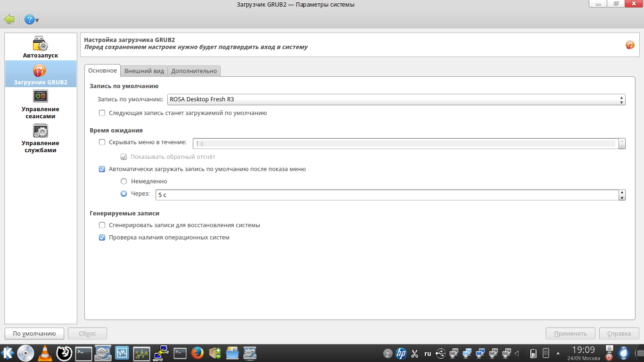
Task: Click the Генерируемые записи section heading
Action: pyautogui.click(x=124, y=213)
